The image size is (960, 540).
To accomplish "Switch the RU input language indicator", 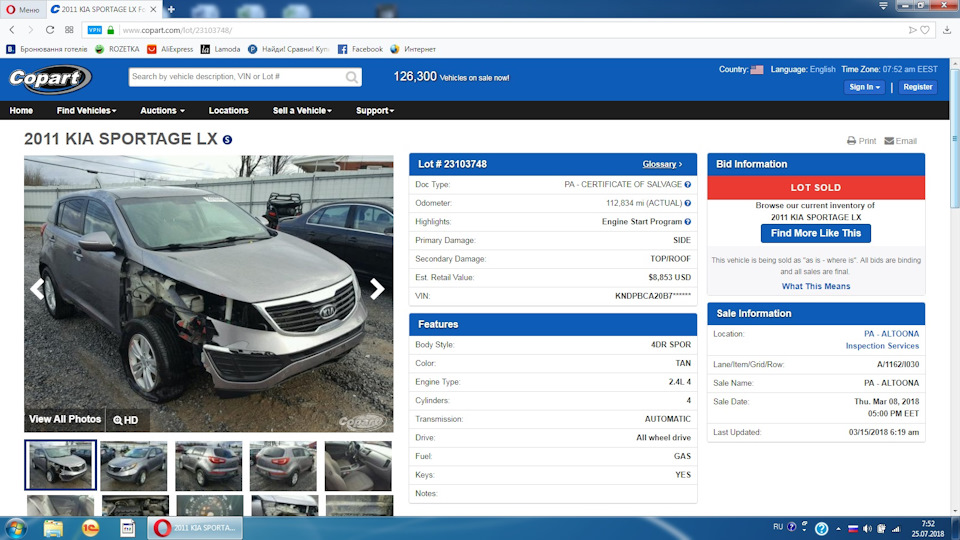I will [778, 527].
